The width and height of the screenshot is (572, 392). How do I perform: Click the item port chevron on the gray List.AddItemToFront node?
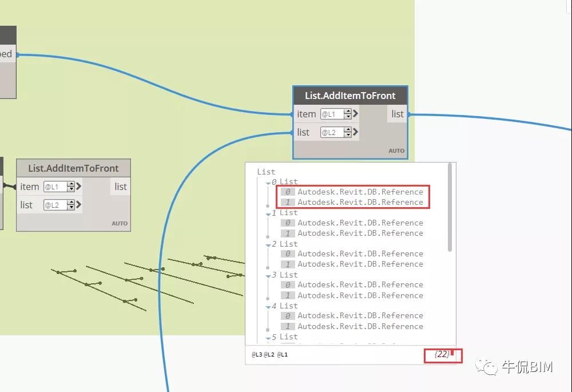point(78,187)
